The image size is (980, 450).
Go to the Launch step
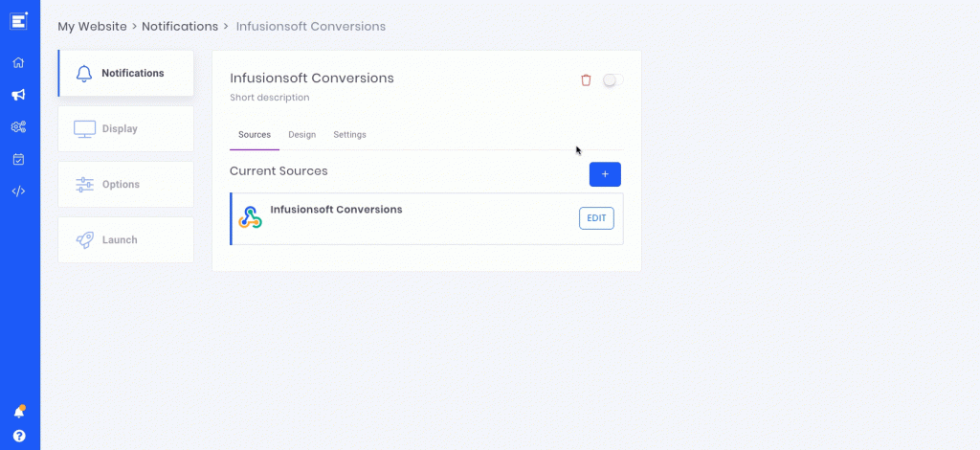pos(125,240)
